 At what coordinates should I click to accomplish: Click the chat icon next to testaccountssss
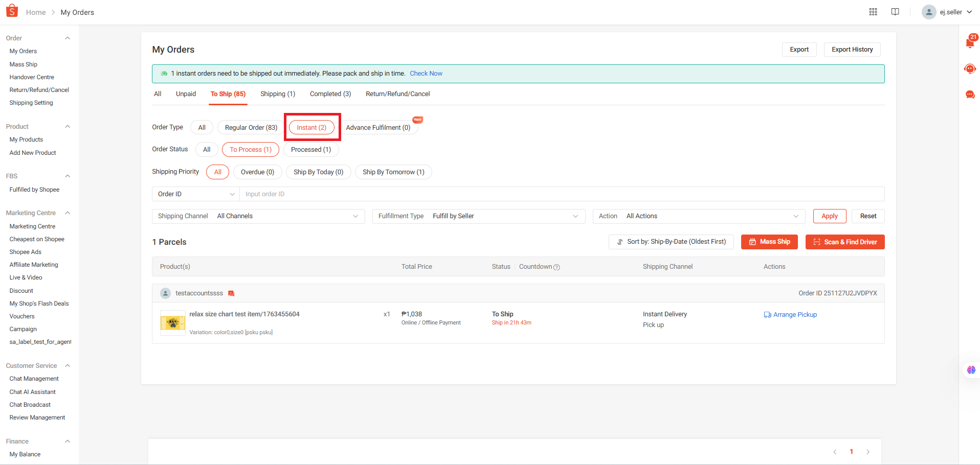click(231, 293)
